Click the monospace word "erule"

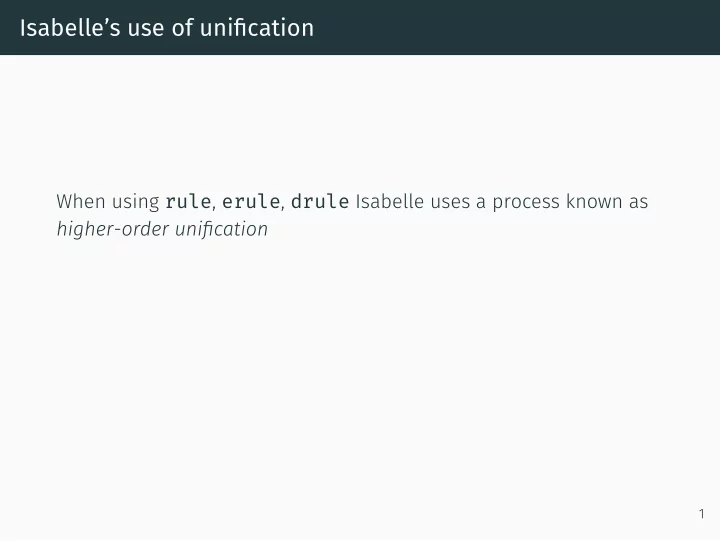(x=251, y=202)
